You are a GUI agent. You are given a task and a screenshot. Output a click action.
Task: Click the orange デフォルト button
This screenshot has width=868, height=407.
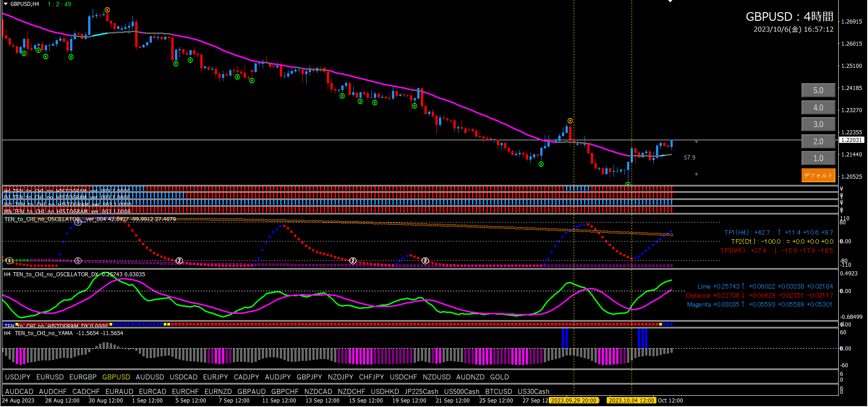point(818,175)
